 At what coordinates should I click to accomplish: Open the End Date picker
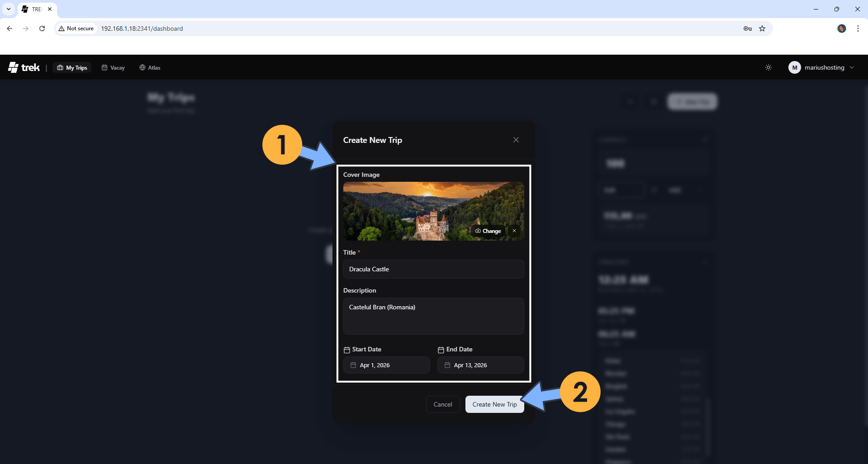click(480, 365)
